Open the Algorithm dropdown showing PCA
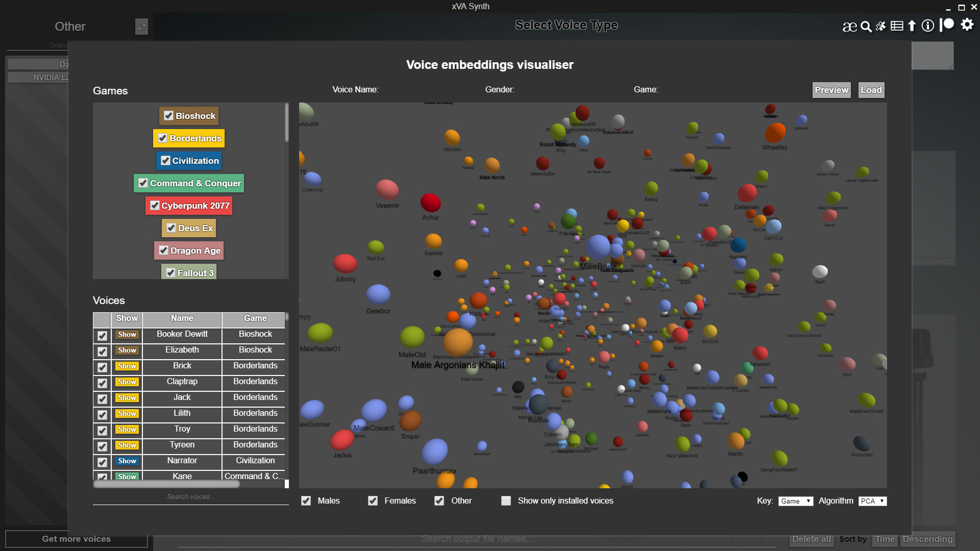Screen dimensions: 980x551 coord(872,501)
